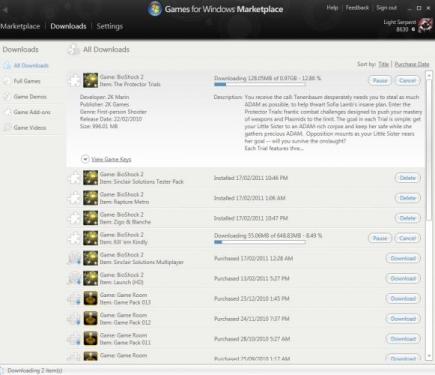Click Sign out
Viewport: 435px width, 375px height.
click(x=386, y=7)
